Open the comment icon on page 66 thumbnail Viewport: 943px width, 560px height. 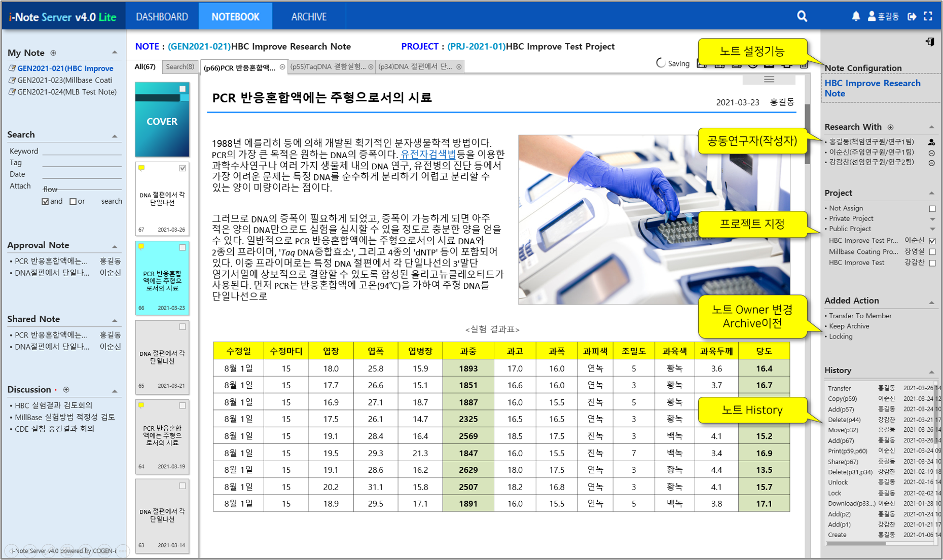point(141,247)
